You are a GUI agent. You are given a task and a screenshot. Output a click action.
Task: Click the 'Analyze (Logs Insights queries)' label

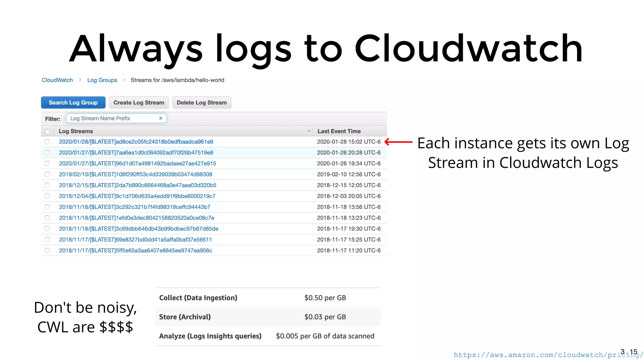click(210, 336)
